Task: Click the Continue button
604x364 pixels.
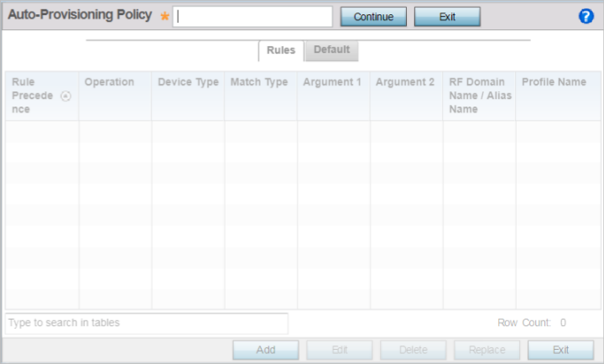Action: [373, 17]
